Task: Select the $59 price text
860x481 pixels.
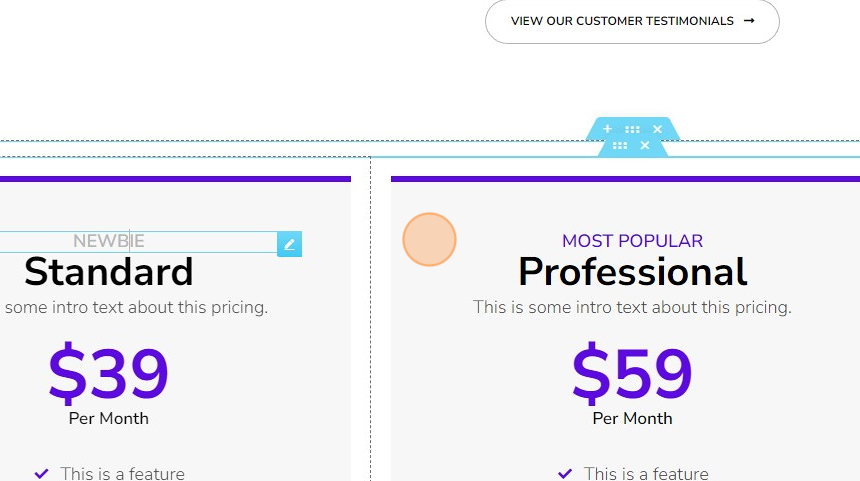Action: tap(632, 372)
